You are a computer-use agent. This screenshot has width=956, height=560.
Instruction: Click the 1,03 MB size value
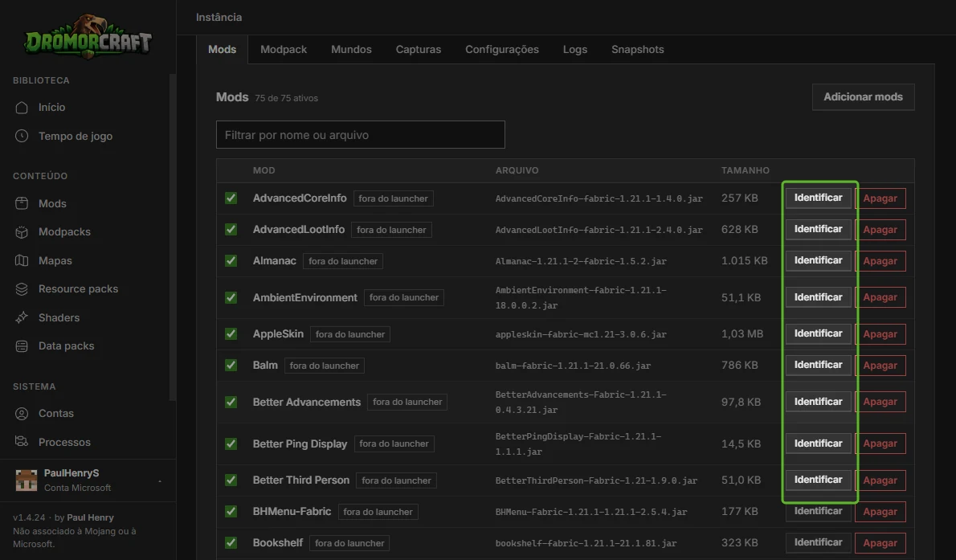pos(742,334)
